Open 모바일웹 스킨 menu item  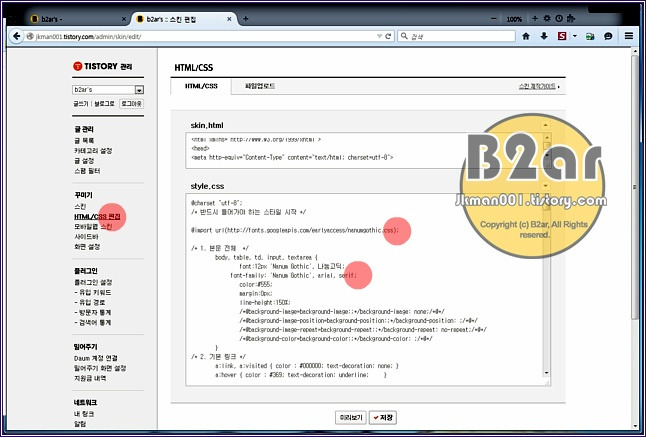93,227
